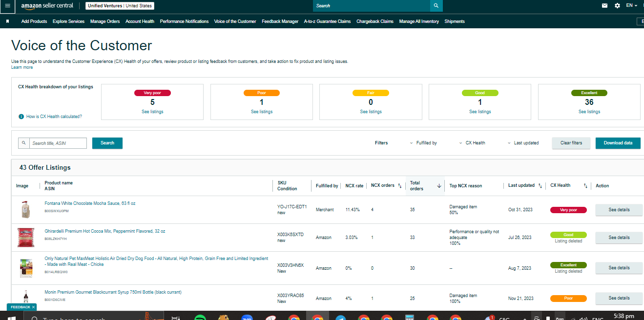Go to Add Products
This screenshot has height=320, width=644.
pos(34,21)
